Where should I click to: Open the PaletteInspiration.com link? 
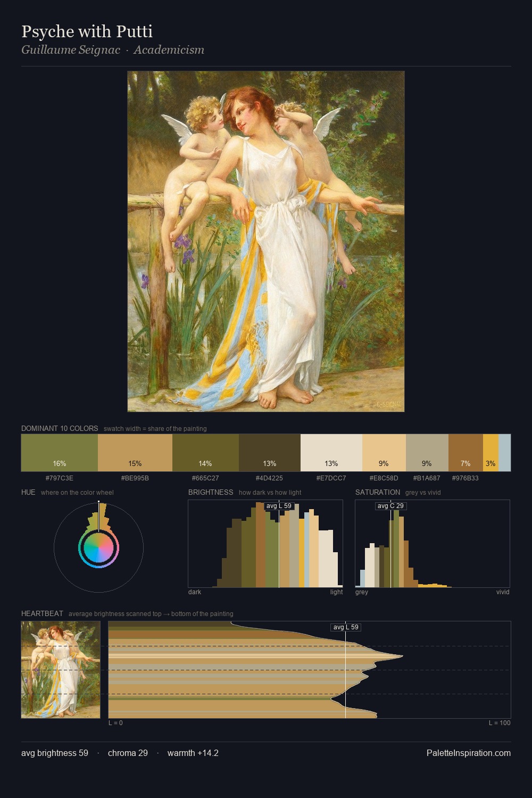click(469, 753)
